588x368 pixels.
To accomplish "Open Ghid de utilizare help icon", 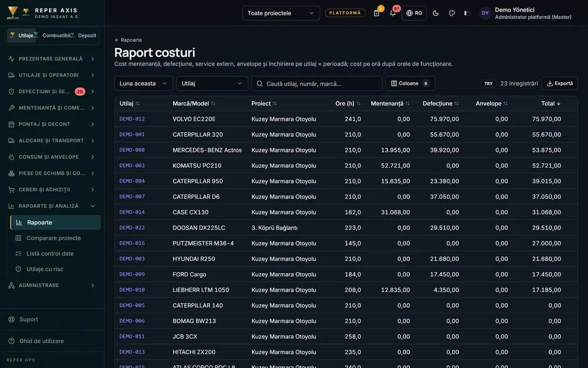I will pyautogui.click(x=11, y=341).
